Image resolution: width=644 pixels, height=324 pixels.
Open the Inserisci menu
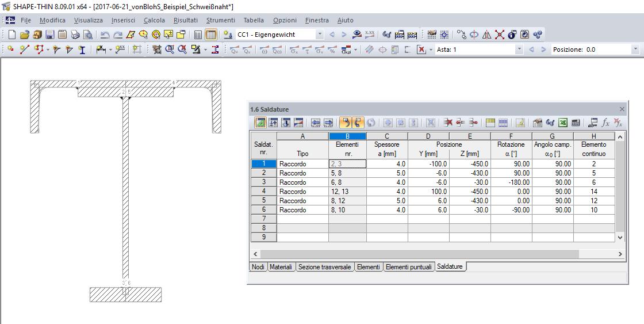123,20
